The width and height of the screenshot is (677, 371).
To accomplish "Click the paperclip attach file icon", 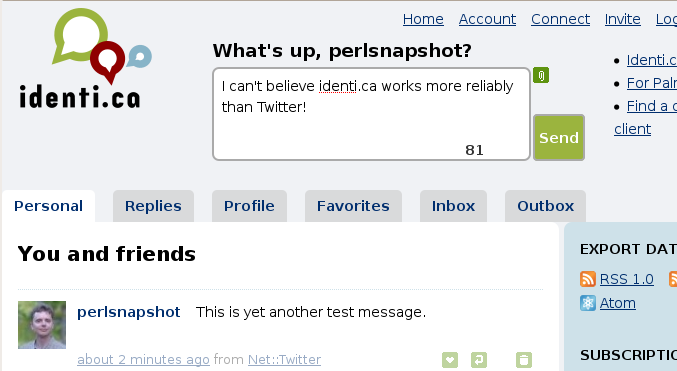I will point(541,75).
